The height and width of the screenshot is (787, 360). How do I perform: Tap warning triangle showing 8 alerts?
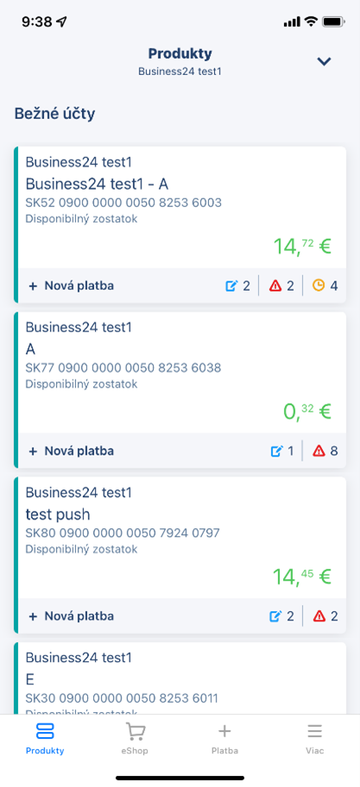319,451
